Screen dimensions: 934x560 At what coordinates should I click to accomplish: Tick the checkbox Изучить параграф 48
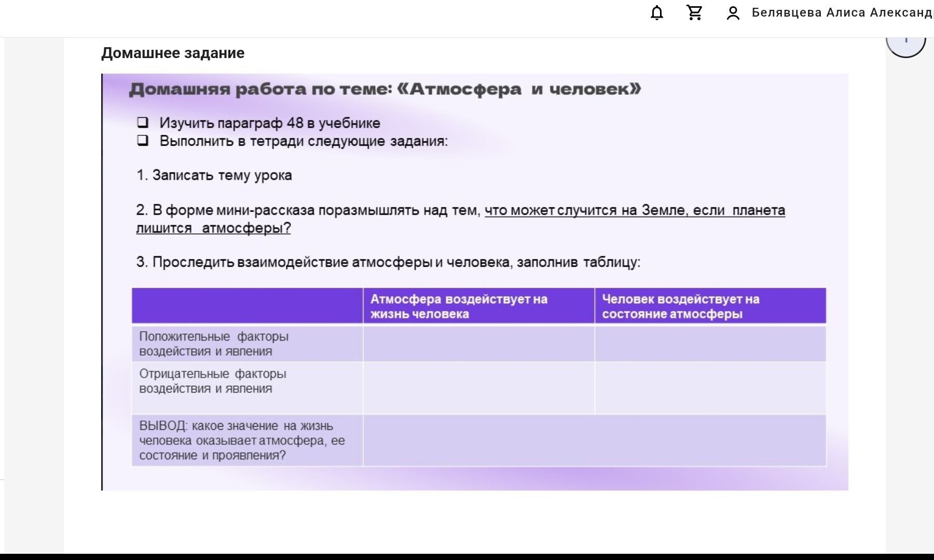click(143, 122)
